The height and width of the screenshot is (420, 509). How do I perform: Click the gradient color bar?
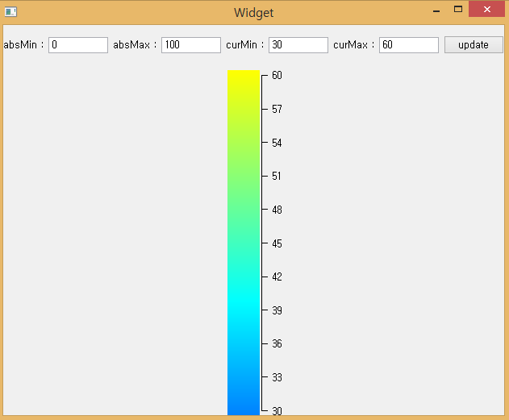(244, 243)
